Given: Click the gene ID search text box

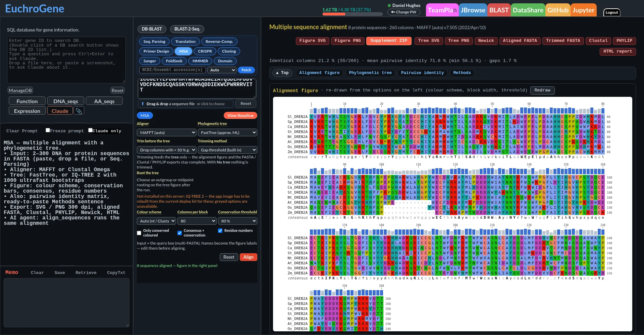Looking at the screenshot, I should (x=66, y=60).
